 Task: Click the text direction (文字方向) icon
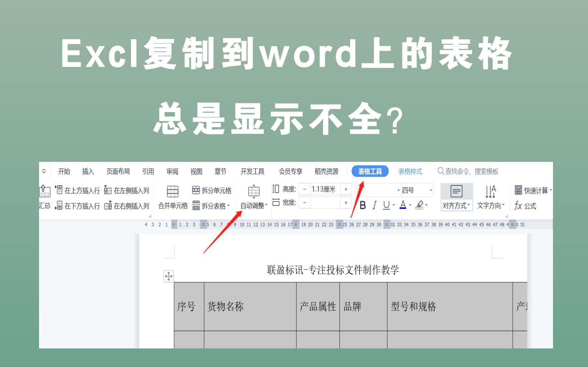[490, 192]
